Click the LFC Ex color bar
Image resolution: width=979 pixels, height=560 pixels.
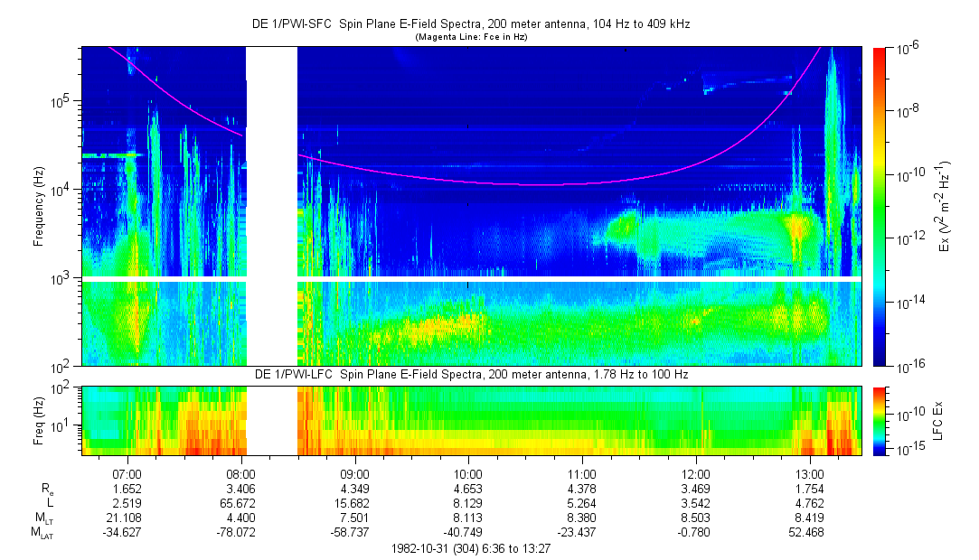879,421
